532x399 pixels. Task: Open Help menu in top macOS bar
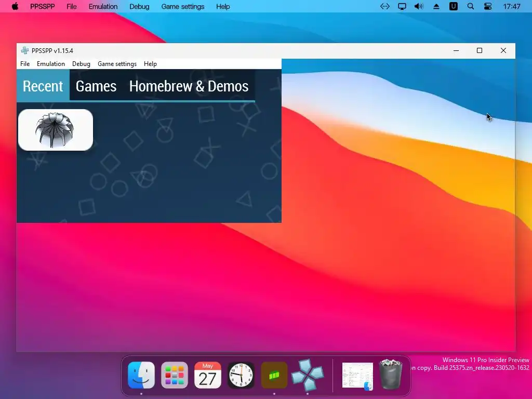tap(223, 6)
